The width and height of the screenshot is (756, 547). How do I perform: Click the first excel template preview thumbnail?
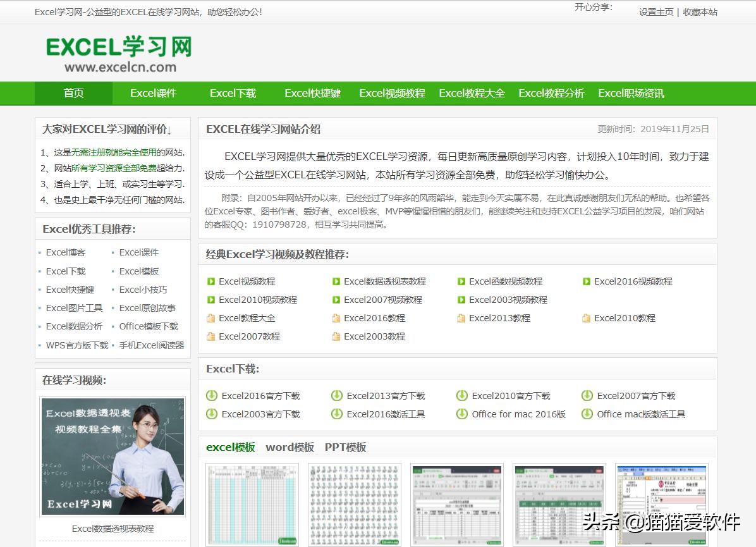click(252, 504)
